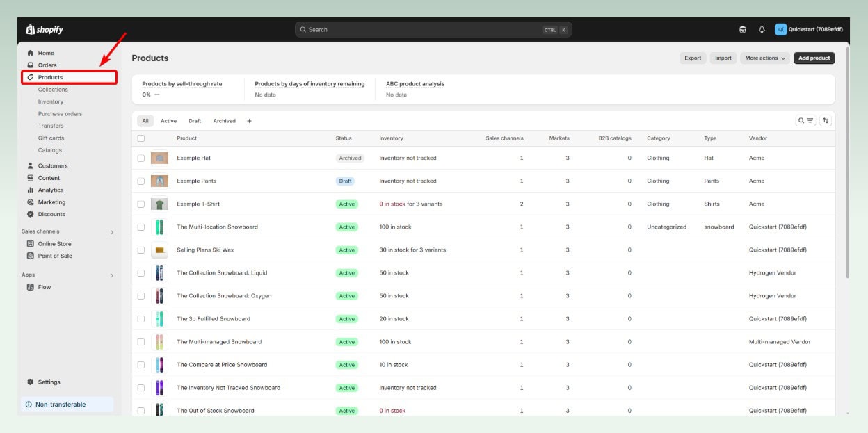This screenshot has height=433, width=868.
Task: Open the Selling Plans Ski Wax thumbnail
Action: 159,250
